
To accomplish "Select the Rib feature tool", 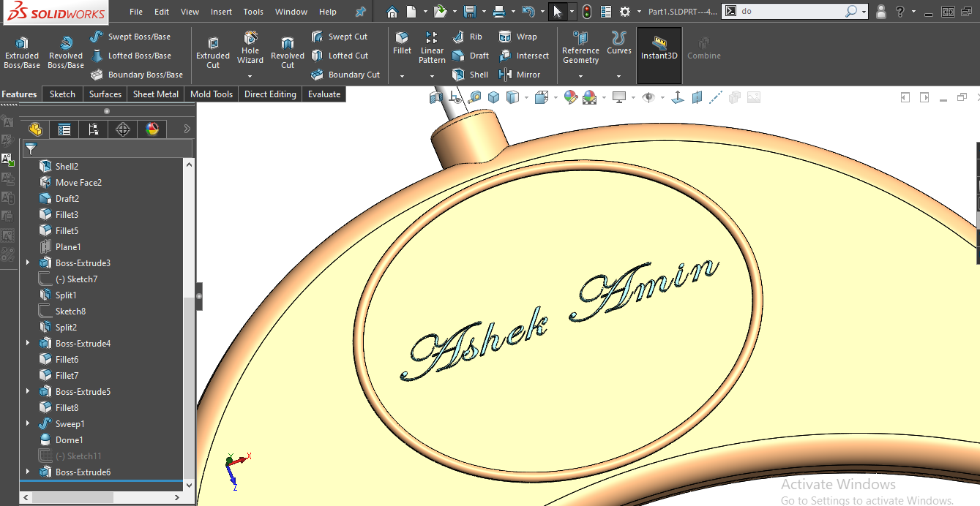I will (468, 37).
